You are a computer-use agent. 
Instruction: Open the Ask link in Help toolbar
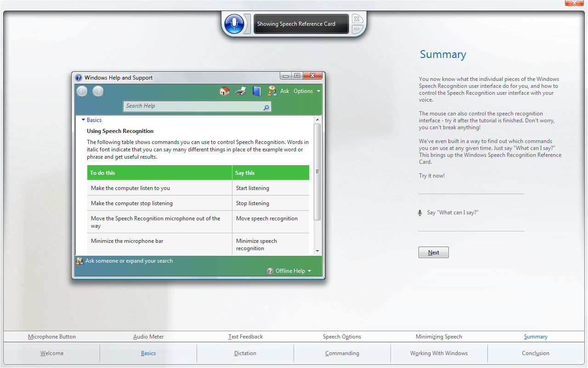pyautogui.click(x=285, y=91)
